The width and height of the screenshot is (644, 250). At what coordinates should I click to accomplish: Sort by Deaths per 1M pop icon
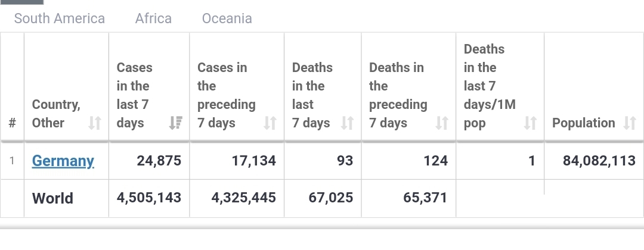point(530,123)
